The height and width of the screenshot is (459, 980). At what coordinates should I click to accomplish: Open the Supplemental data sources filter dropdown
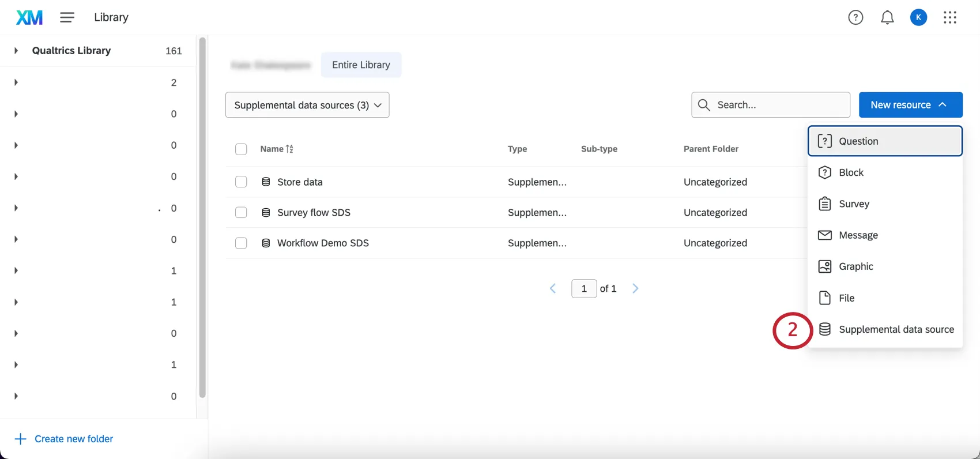click(307, 105)
